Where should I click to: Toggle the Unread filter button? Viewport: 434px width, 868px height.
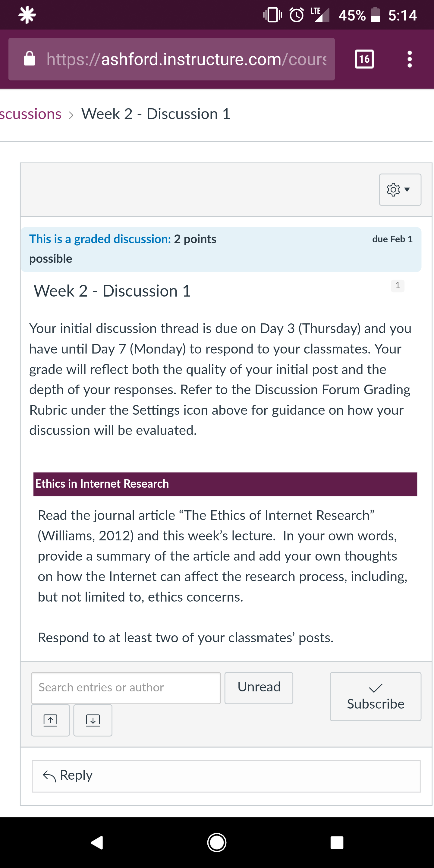coord(259,688)
